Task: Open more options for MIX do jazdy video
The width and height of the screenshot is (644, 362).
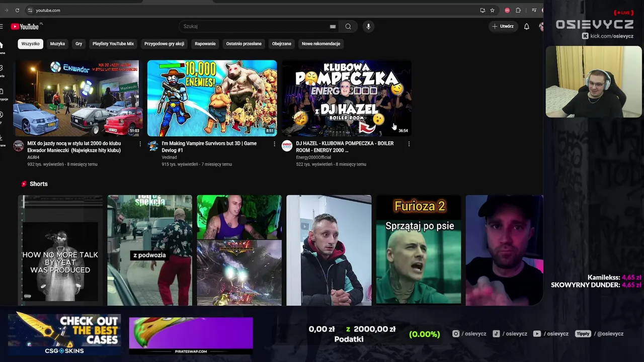Action: pos(140,144)
